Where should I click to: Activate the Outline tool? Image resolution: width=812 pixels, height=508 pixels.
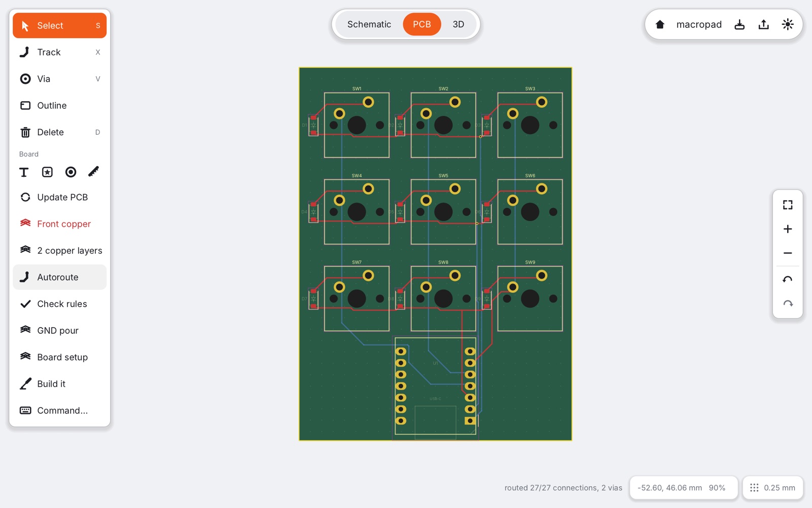[x=59, y=106]
